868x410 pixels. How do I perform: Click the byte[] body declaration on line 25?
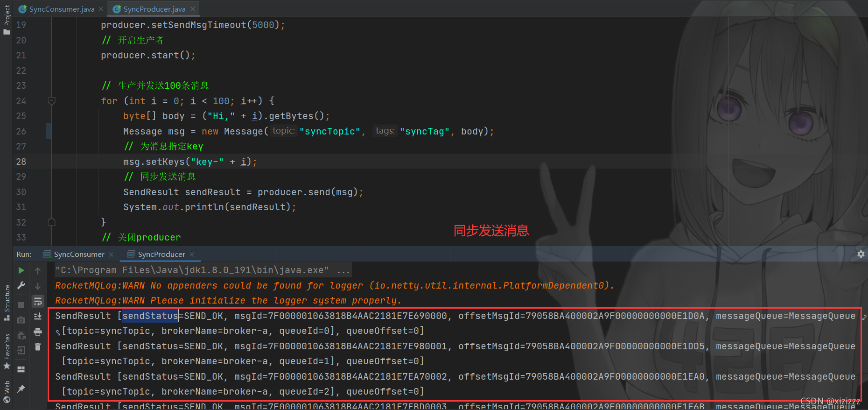pos(226,116)
